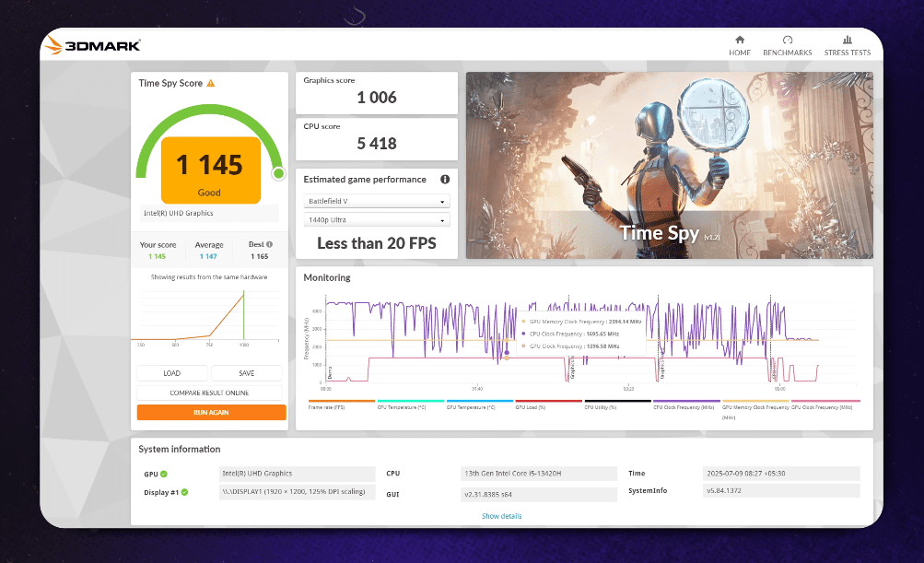Click the Display #1 value field
This screenshot has height=563, width=924.
point(297,492)
